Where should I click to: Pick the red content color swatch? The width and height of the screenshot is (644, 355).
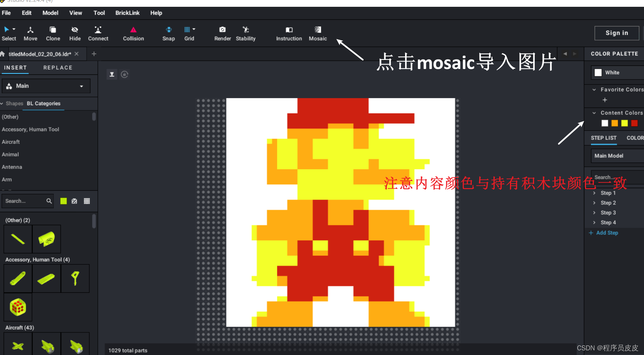click(634, 123)
